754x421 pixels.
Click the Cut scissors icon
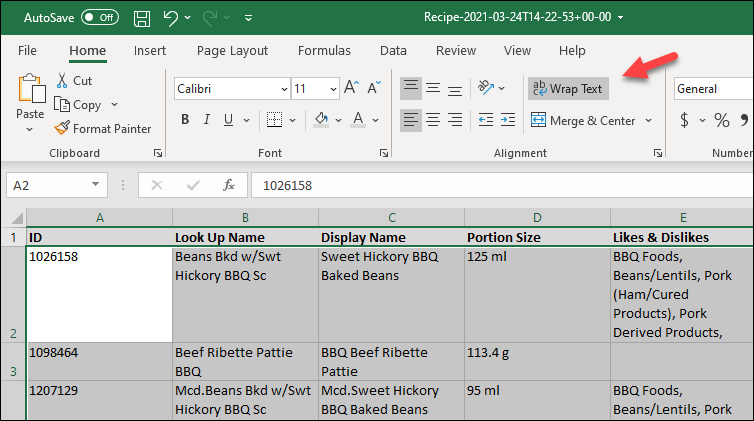coord(62,80)
